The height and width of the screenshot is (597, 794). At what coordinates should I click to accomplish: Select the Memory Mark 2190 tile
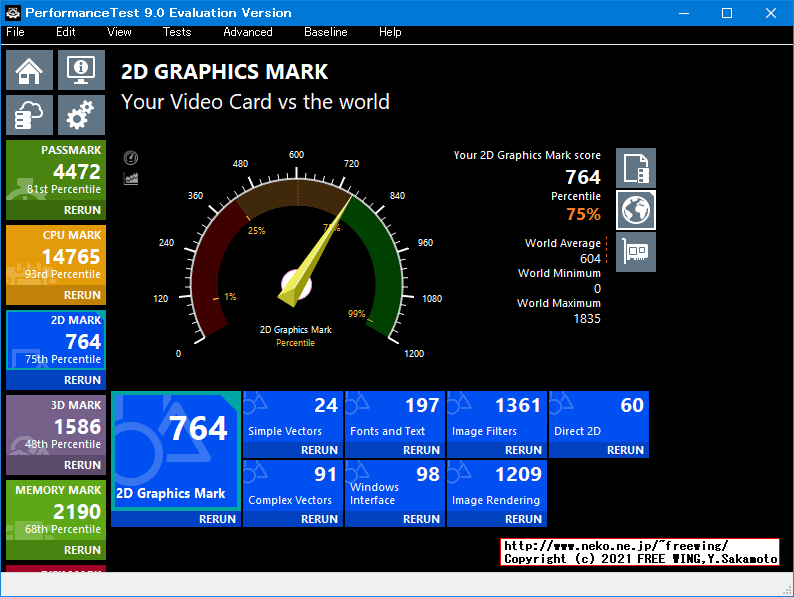point(54,510)
